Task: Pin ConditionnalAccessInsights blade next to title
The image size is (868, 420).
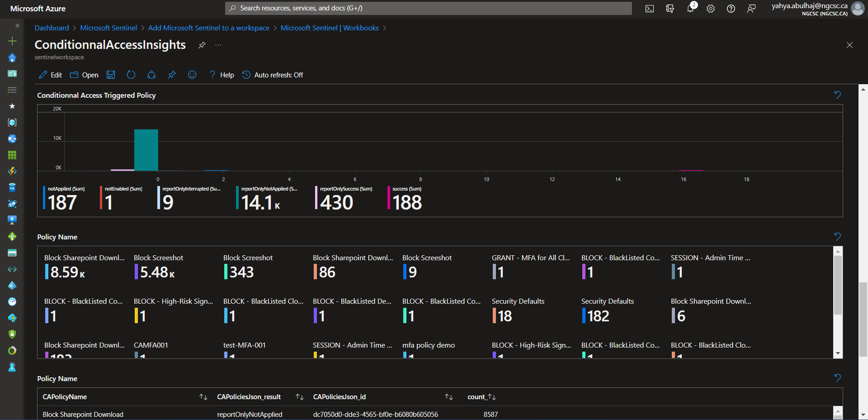Action: 202,45
